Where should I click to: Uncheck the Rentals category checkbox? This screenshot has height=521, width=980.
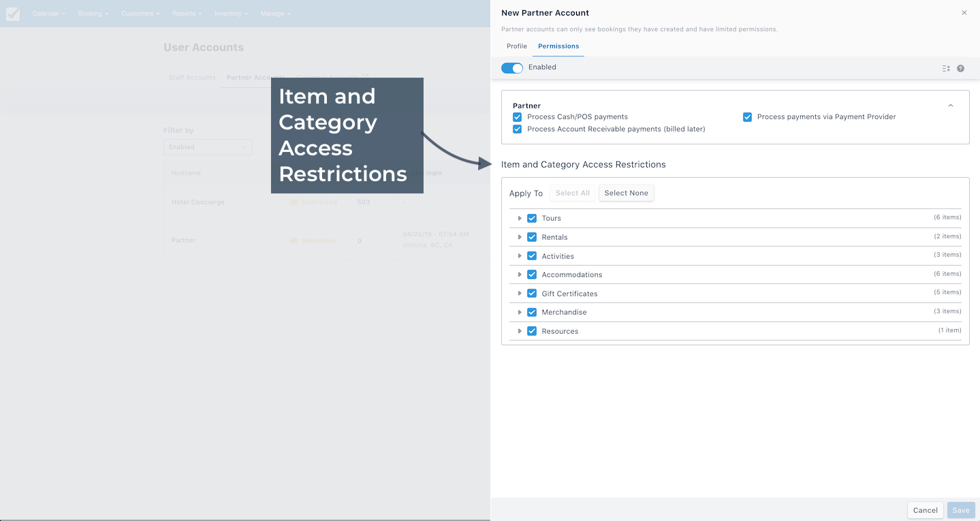click(x=532, y=237)
